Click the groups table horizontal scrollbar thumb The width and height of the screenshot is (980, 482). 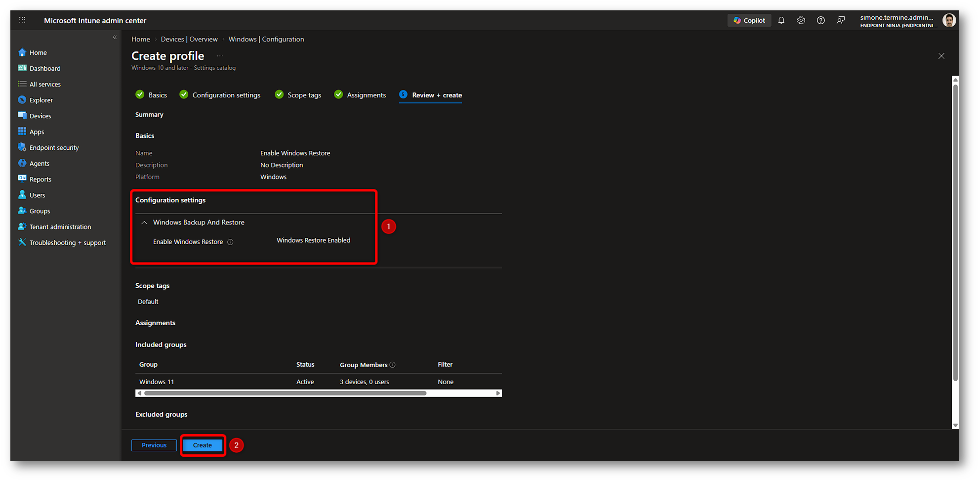[x=285, y=393]
